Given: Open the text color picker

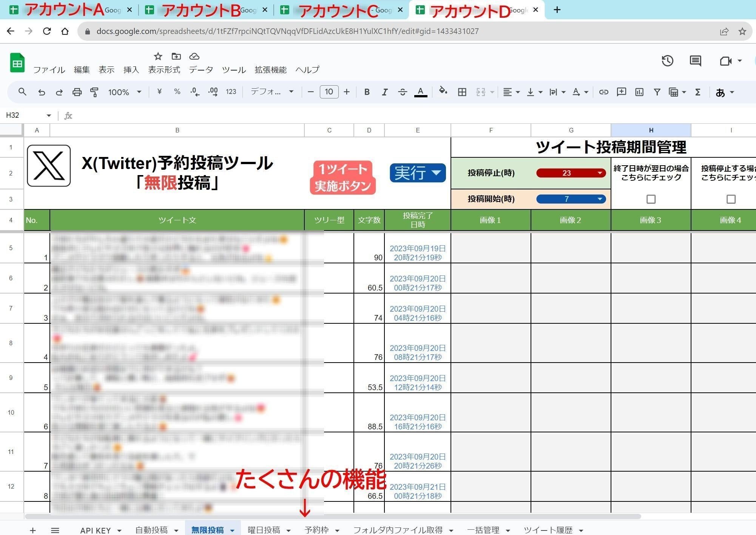Looking at the screenshot, I should pyautogui.click(x=420, y=92).
